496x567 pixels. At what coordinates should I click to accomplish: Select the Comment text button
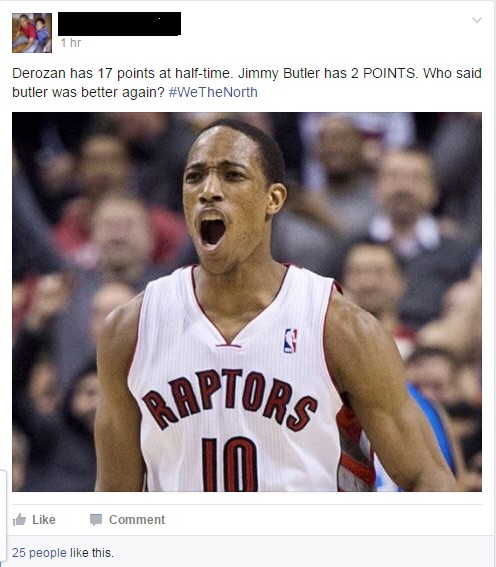tap(137, 520)
